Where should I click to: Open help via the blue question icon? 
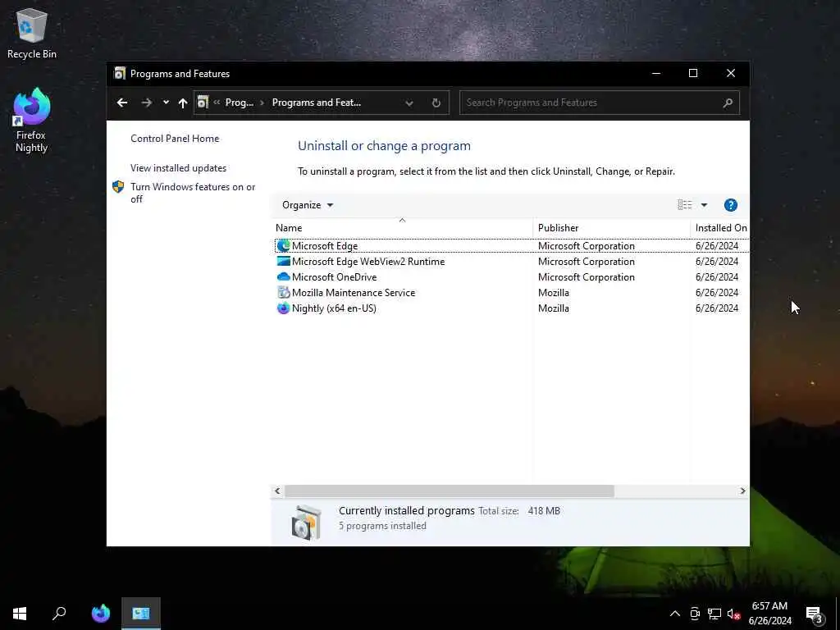731,205
